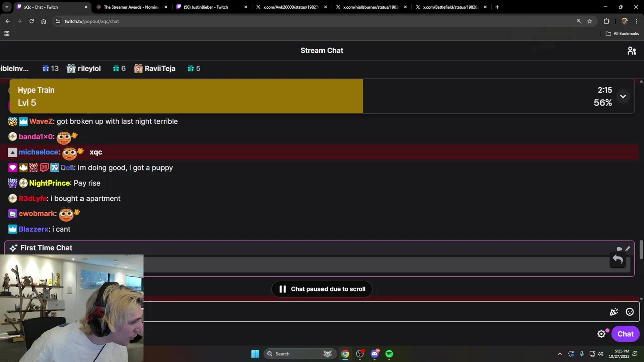Click username WaveZ in chat
The width and height of the screenshot is (644, 362).
point(41,121)
